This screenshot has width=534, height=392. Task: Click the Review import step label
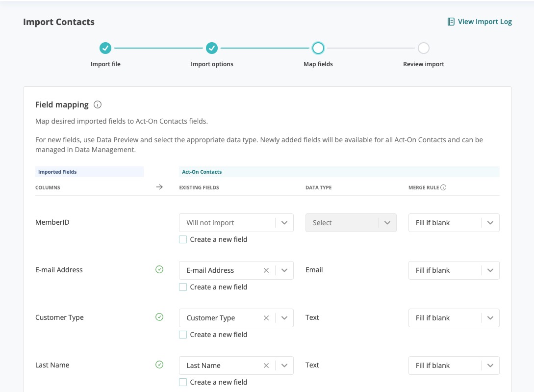pos(424,64)
